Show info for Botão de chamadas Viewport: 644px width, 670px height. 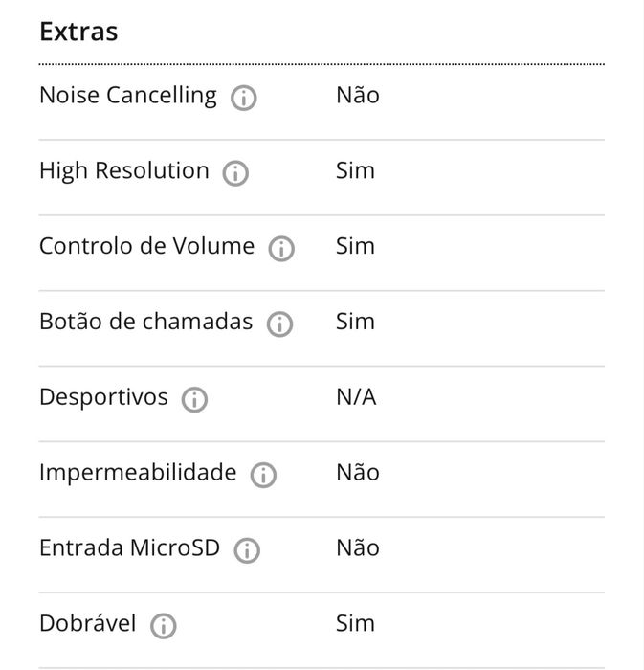(279, 324)
